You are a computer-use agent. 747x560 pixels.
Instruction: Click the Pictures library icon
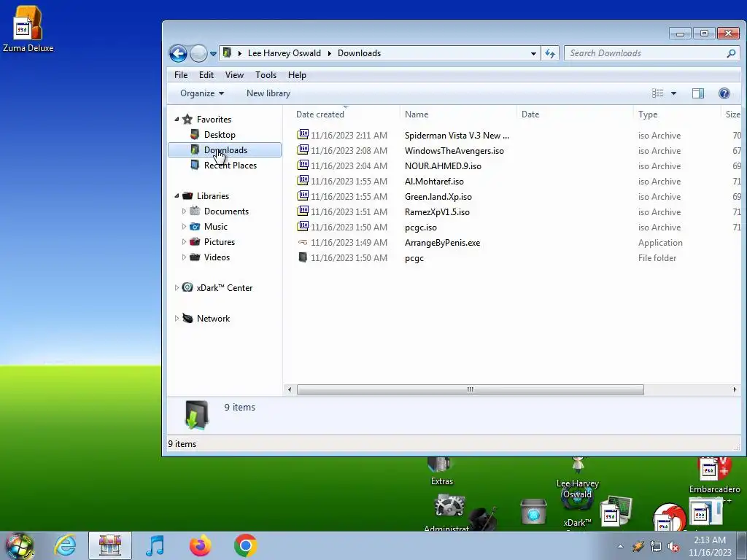[195, 241]
